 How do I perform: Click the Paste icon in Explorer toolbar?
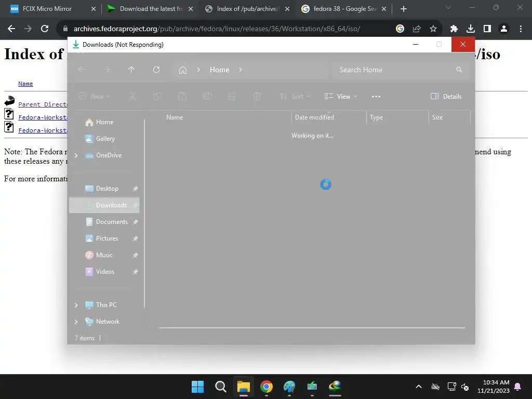coord(182,96)
